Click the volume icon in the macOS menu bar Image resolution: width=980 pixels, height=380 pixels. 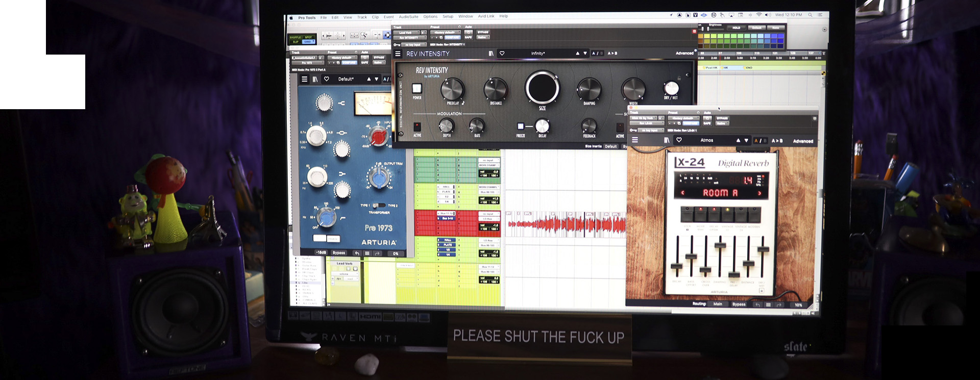[x=768, y=15]
